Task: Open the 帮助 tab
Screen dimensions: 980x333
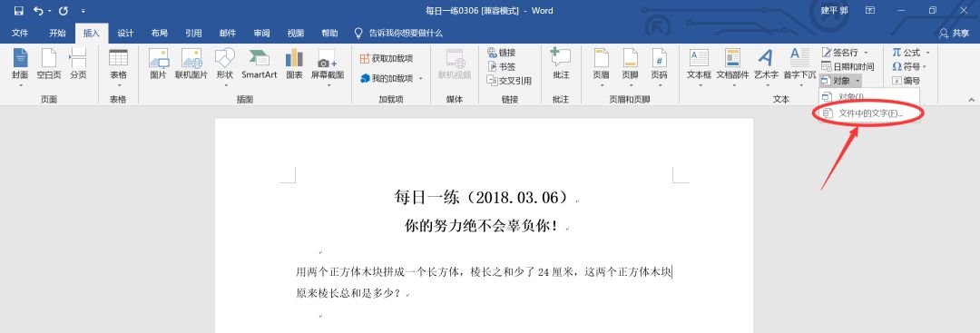Action: click(x=329, y=33)
